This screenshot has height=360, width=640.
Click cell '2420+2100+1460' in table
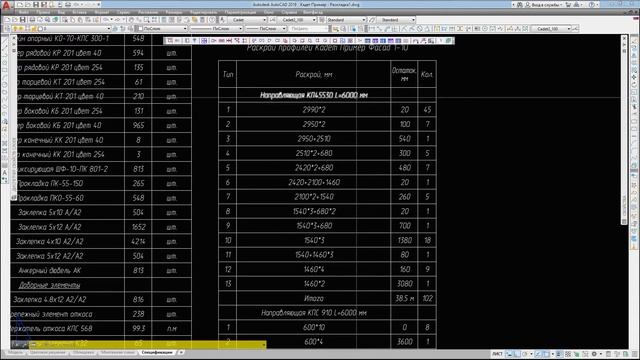tap(314, 182)
